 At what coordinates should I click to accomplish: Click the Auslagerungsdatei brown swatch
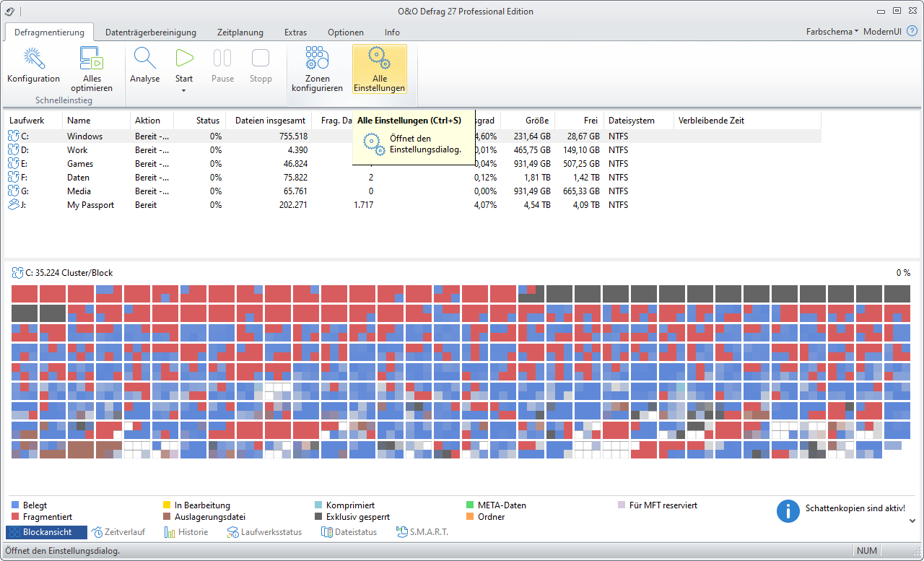tap(167, 517)
